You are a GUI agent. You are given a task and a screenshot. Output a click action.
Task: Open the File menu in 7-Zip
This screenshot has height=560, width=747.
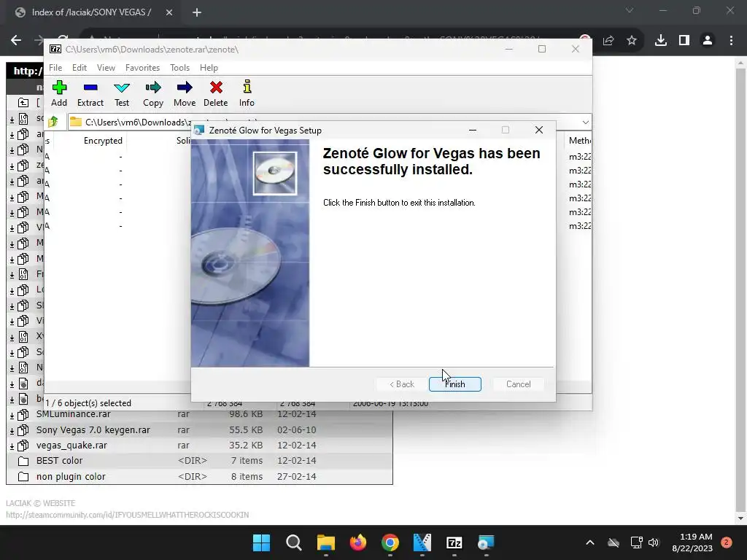click(x=55, y=68)
